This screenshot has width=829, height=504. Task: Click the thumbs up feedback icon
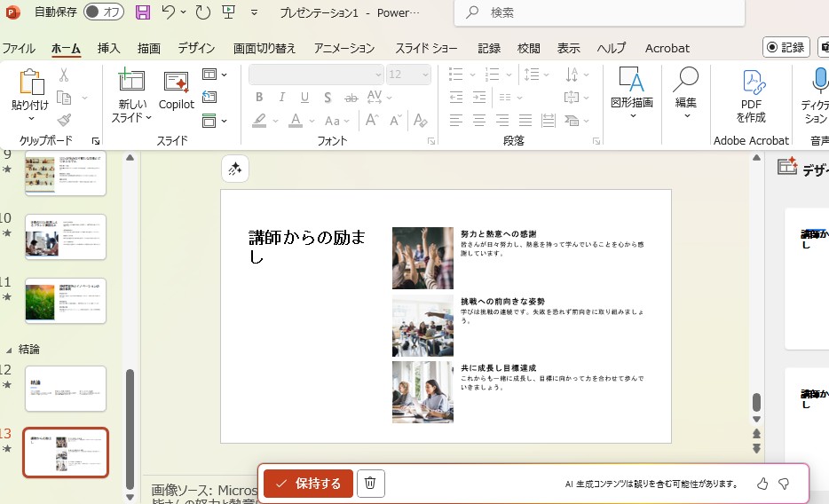click(762, 484)
